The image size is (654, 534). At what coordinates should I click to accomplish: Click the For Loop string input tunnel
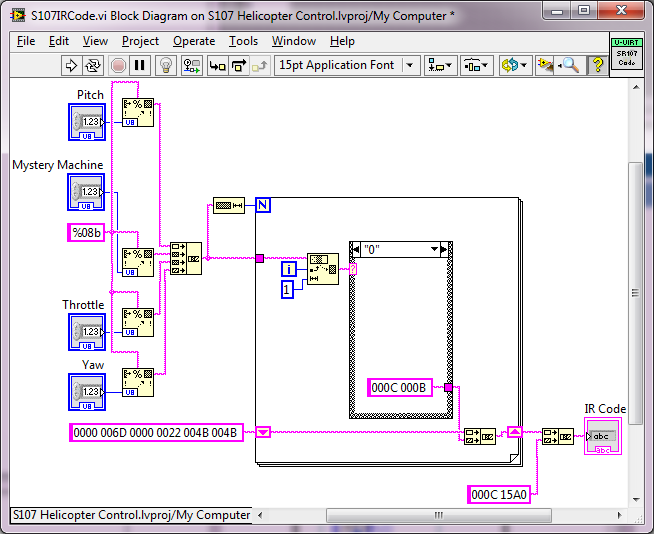coord(259,259)
